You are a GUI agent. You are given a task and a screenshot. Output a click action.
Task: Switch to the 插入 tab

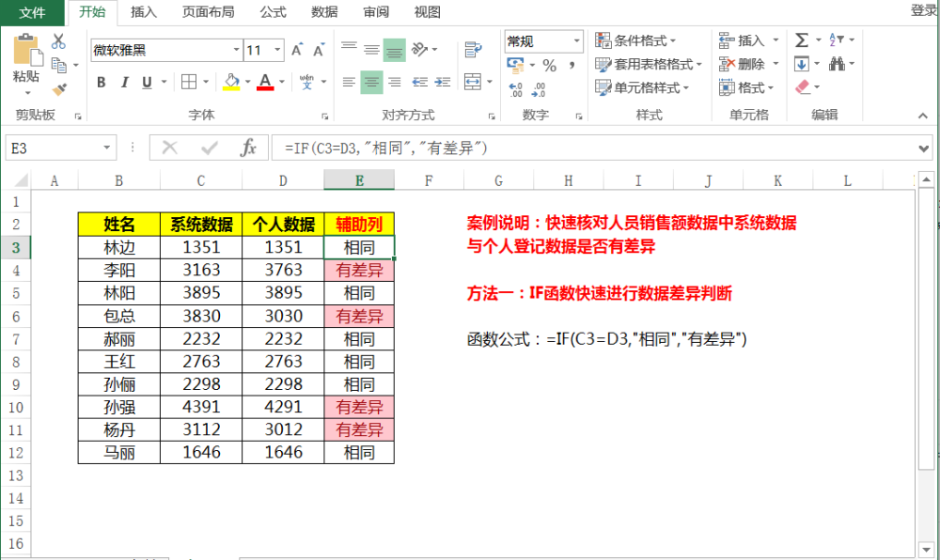pyautogui.click(x=143, y=12)
